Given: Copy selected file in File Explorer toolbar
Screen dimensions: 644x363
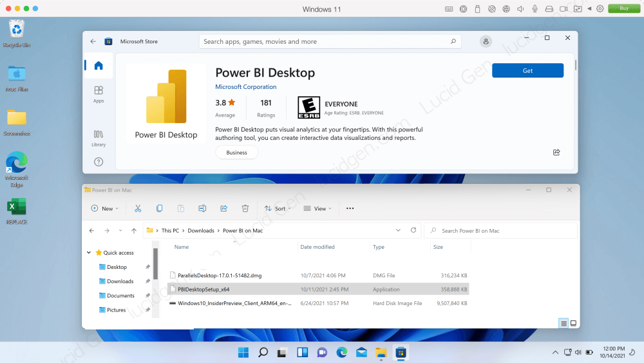Looking at the screenshot, I should click(x=159, y=208).
